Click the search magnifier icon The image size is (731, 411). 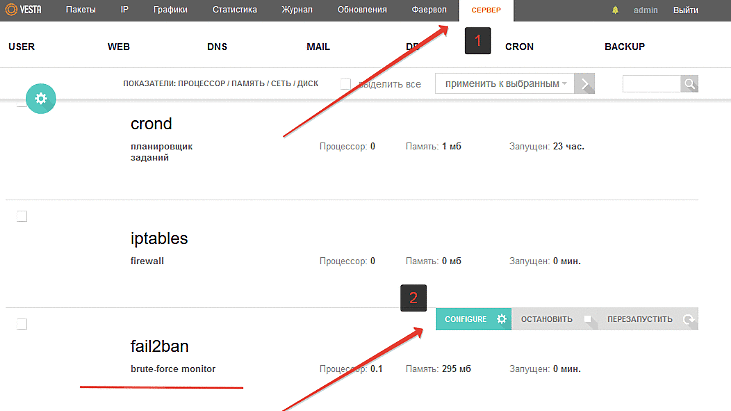pos(689,84)
